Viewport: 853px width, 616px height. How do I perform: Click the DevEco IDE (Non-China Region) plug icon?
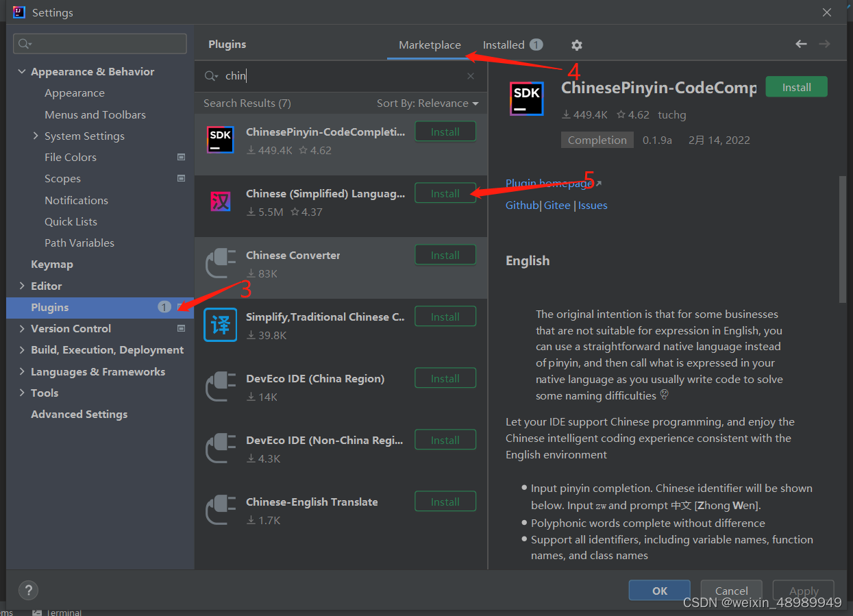pyautogui.click(x=221, y=449)
